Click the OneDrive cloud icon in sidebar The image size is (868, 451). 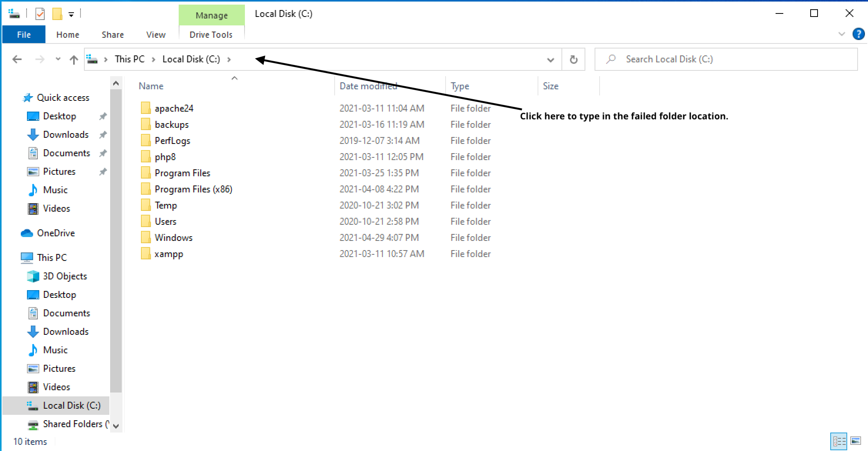27,233
